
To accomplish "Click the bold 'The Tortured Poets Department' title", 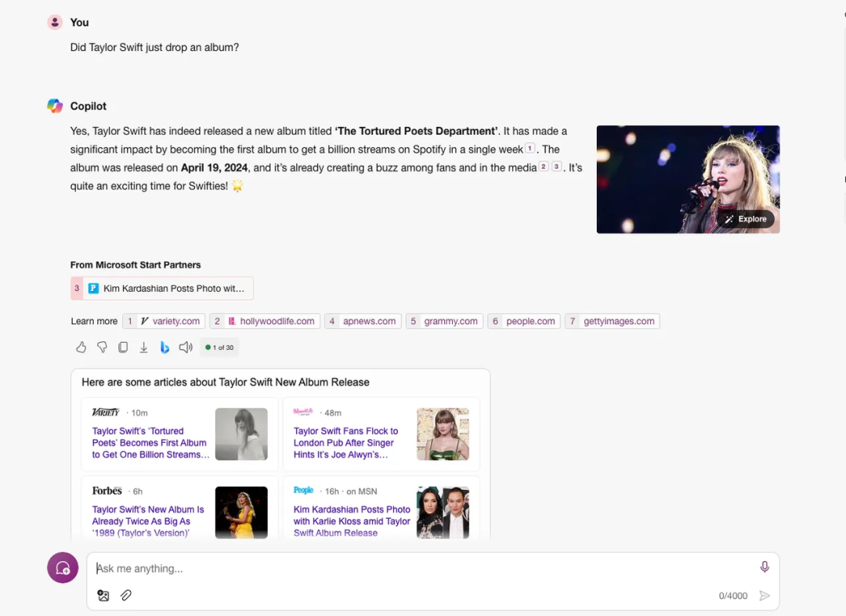I will coord(416,131).
